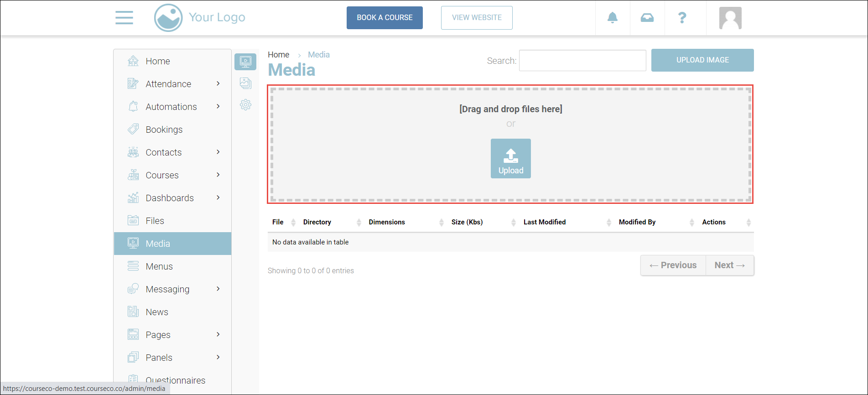Screen dimensions: 868x395
Task: Click the Upload icon in drop zone
Action: coord(510,158)
